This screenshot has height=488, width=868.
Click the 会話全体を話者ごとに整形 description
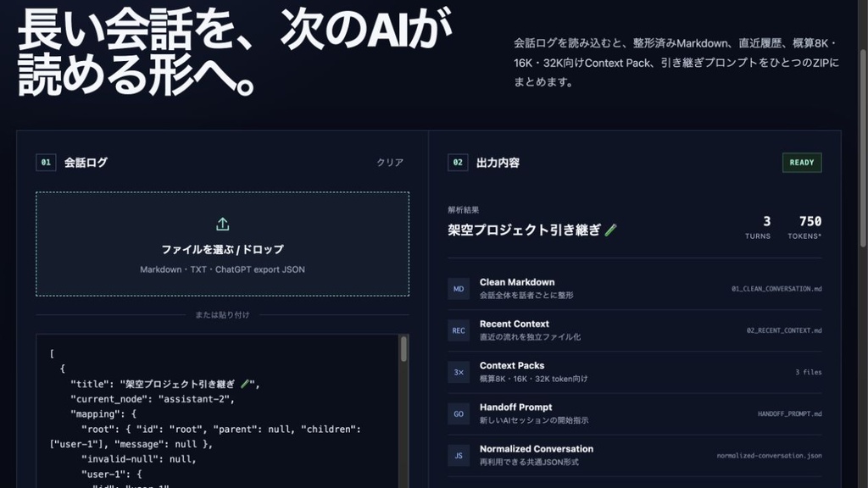click(x=526, y=296)
